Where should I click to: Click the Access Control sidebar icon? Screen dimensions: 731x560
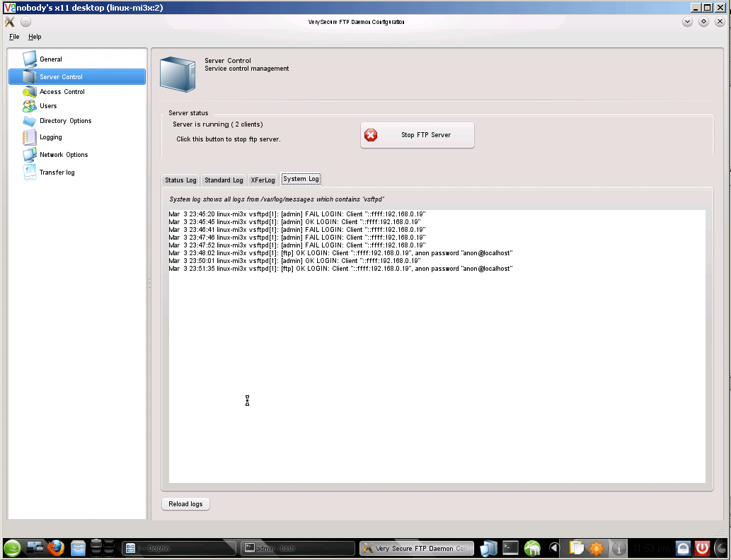point(30,92)
